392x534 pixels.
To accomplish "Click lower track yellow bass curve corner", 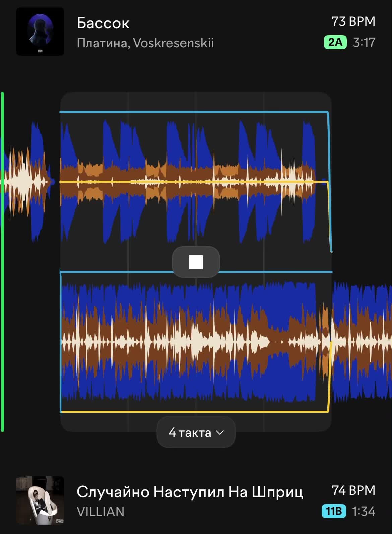I will tap(328, 411).
